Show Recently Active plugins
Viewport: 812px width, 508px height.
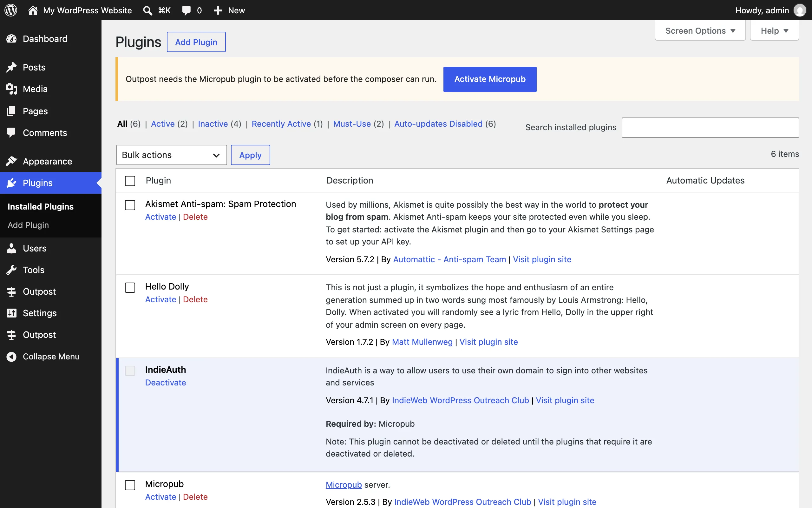[x=281, y=124]
